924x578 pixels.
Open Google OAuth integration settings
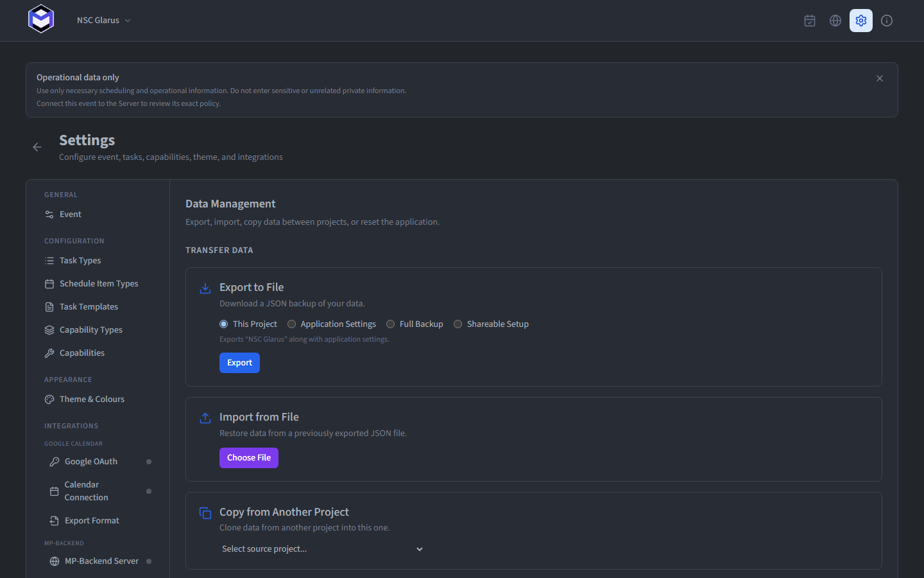(x=100, y=462)
